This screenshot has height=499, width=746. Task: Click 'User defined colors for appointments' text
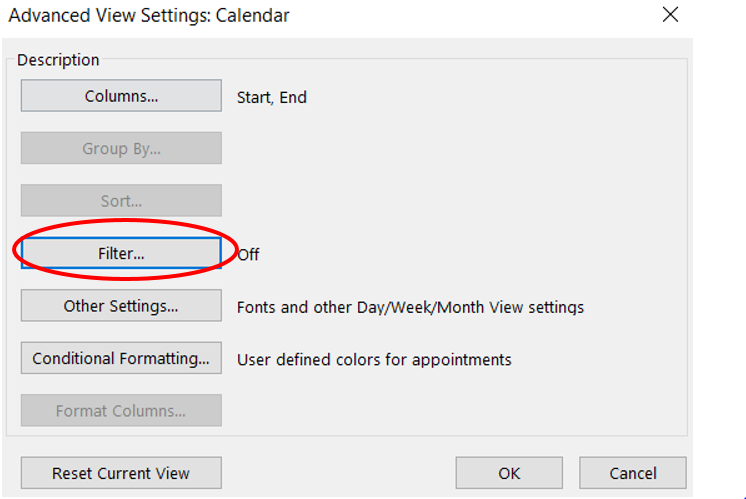[x=374, y=360]
